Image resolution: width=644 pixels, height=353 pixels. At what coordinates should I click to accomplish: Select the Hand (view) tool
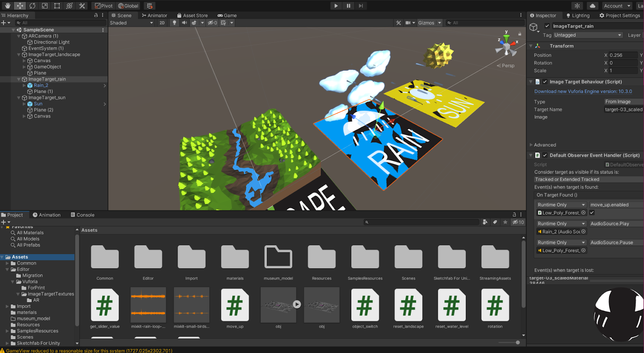pyautogui.click(x=8, y=6)
